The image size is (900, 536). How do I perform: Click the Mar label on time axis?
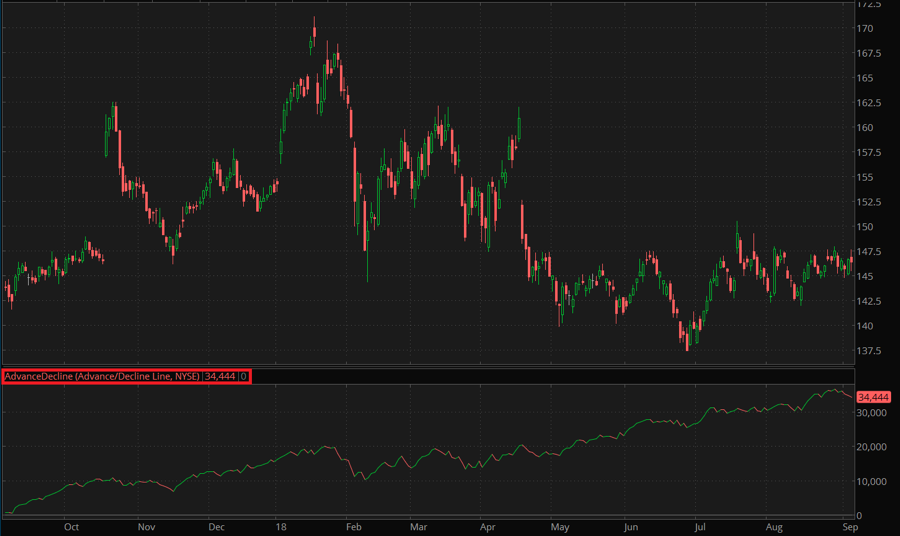(418, 525)
